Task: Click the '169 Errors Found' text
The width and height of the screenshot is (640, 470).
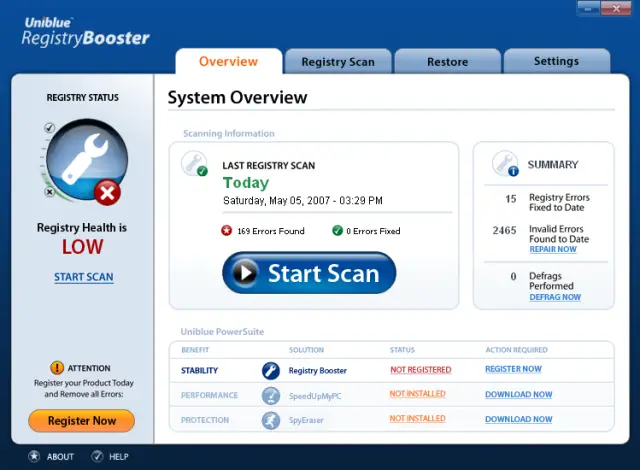Action: (x=271, y=231)
